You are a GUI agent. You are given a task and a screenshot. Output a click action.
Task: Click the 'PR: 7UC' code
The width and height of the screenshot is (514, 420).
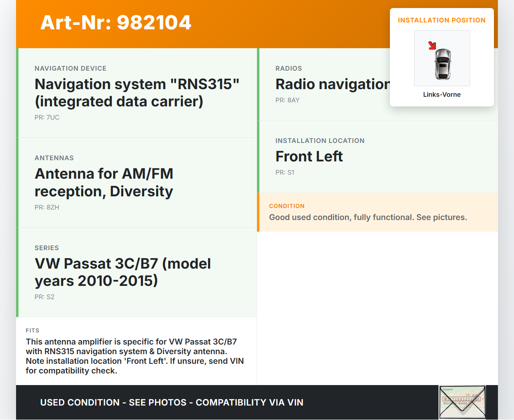tap(47, 118)
